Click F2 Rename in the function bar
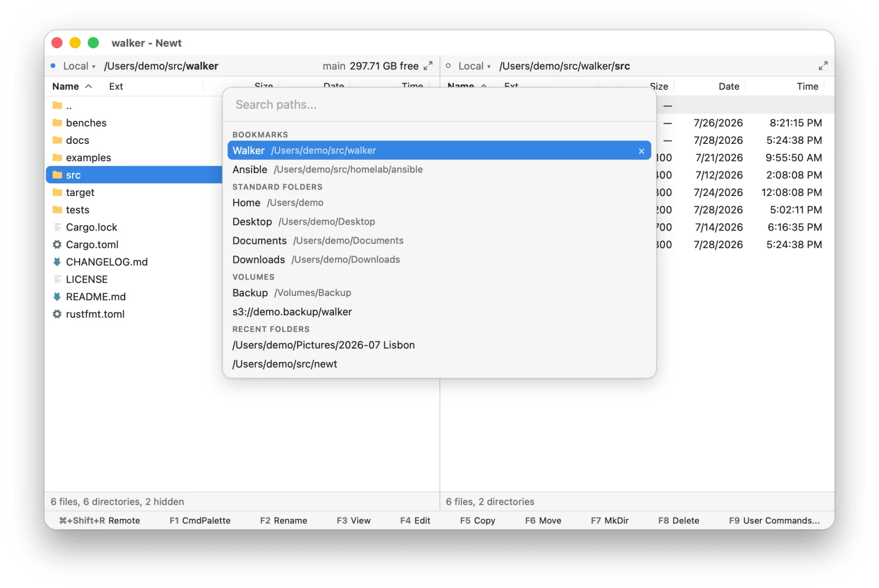 pyautogui.click(x=283, y=520)
